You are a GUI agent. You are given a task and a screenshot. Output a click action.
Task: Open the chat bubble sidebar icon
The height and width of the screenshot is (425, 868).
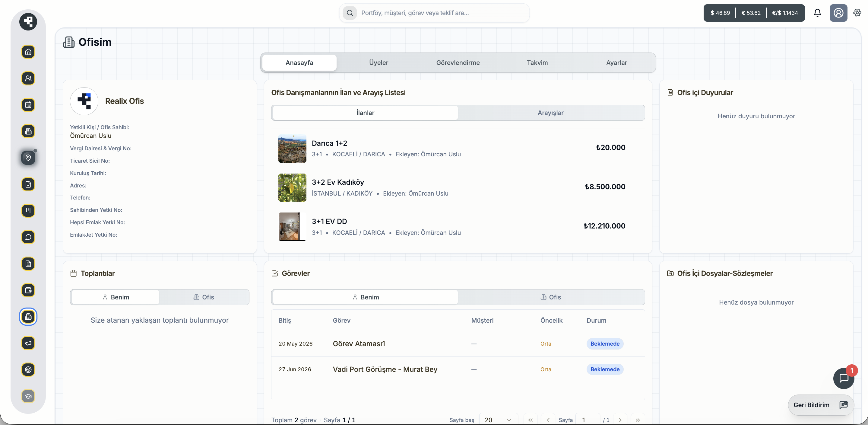point(28,237)
